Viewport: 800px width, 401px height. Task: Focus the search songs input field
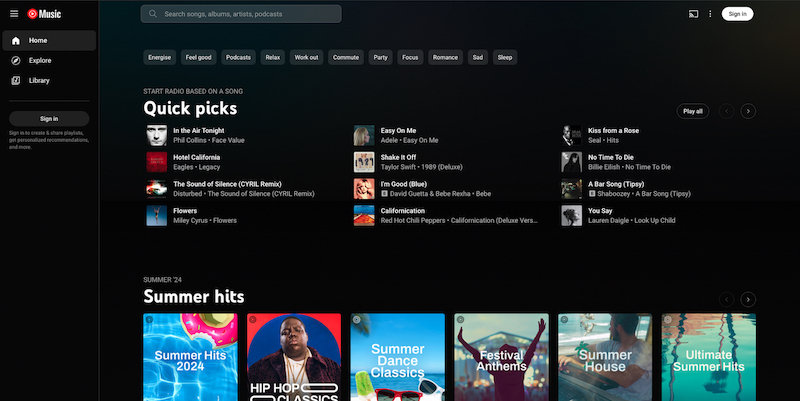[x=250, y=14]
